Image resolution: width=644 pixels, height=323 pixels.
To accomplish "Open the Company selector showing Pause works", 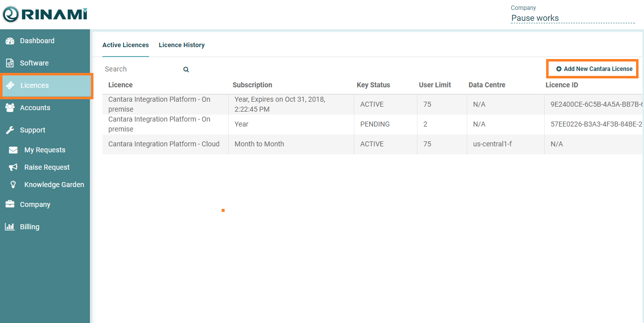I will click(572, 18).
